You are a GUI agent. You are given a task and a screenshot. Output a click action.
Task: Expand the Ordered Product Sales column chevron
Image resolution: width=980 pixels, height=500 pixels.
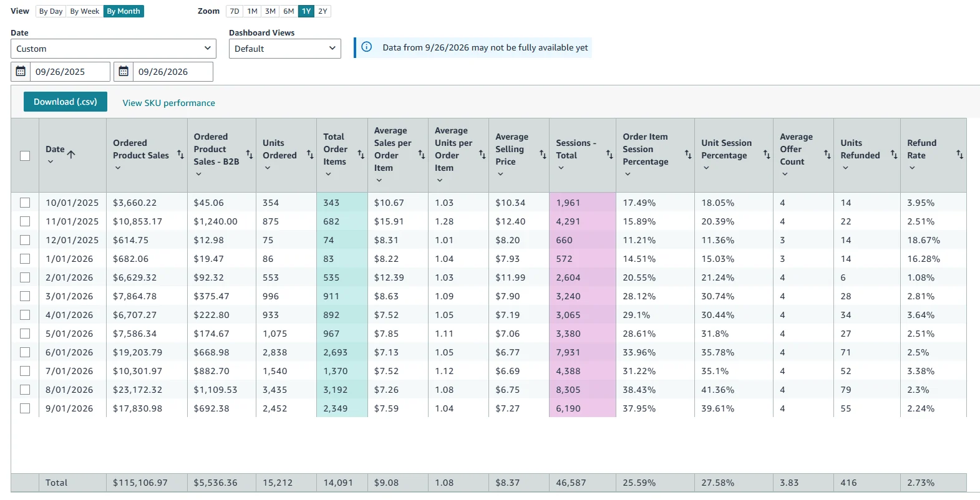tap(118, 168)
